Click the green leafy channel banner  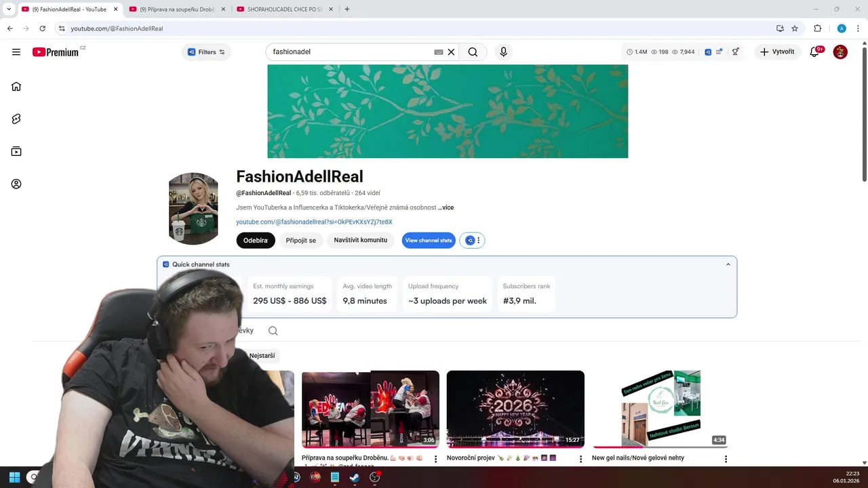(448, 111)
